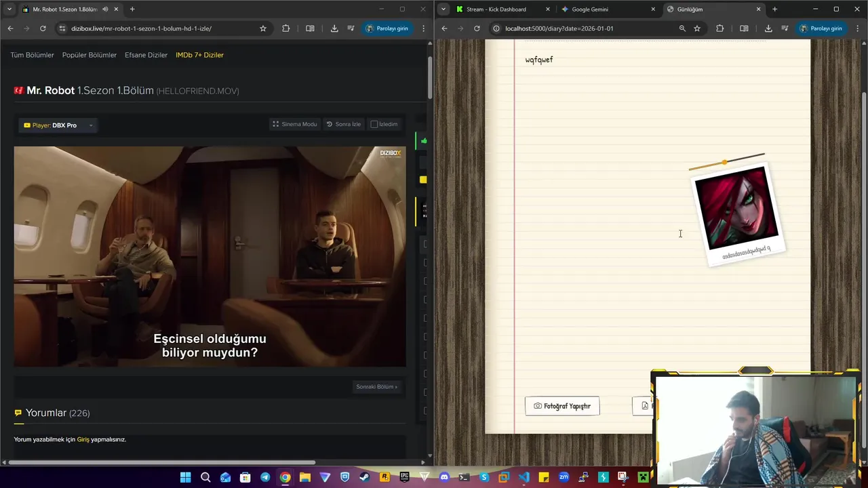The width and height of the screenshot is (868, 488).
Task: Go back in dizibox browser window
Action: [x=10, y=28]
